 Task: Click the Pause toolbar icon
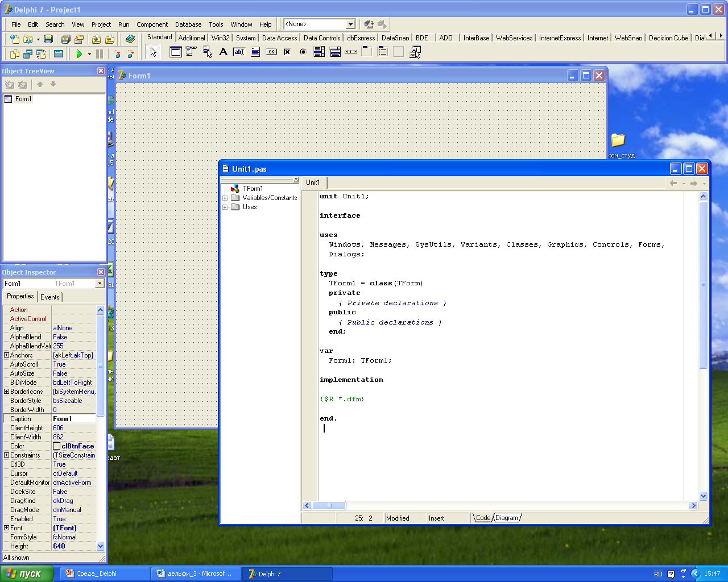tap(100, 54)
